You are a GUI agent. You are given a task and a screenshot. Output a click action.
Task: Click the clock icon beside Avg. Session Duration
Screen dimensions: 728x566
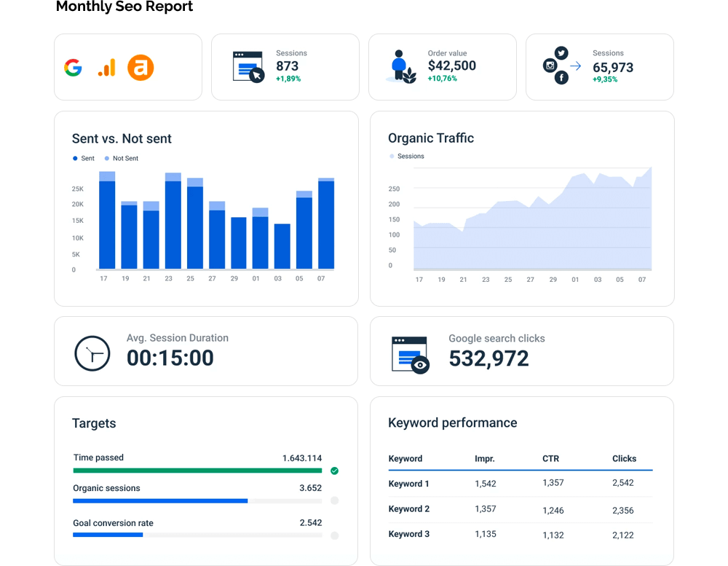tap(92, 353)
